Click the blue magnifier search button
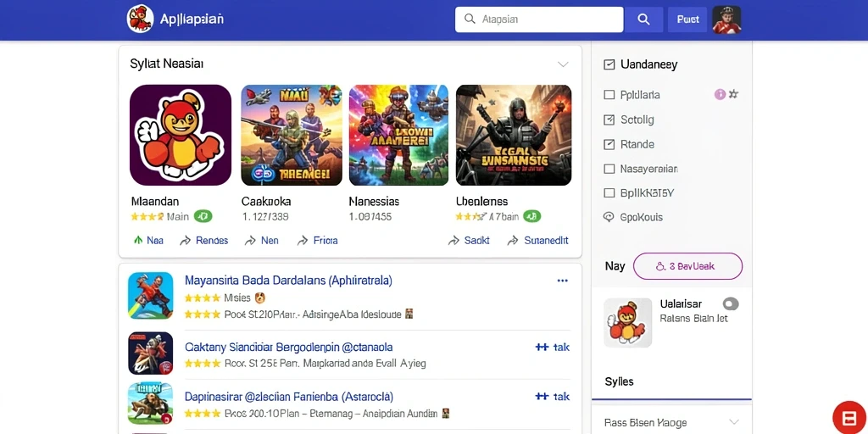The height and width of the screenshot is (434, 868). click(x=643, y=19)
